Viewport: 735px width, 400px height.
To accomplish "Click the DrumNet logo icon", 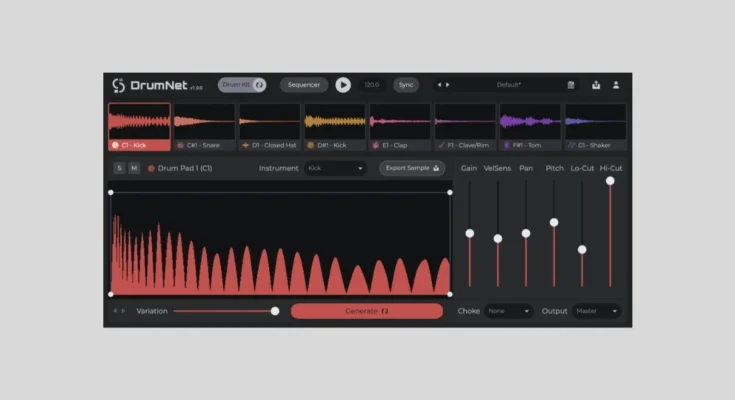I will [118, 86].
